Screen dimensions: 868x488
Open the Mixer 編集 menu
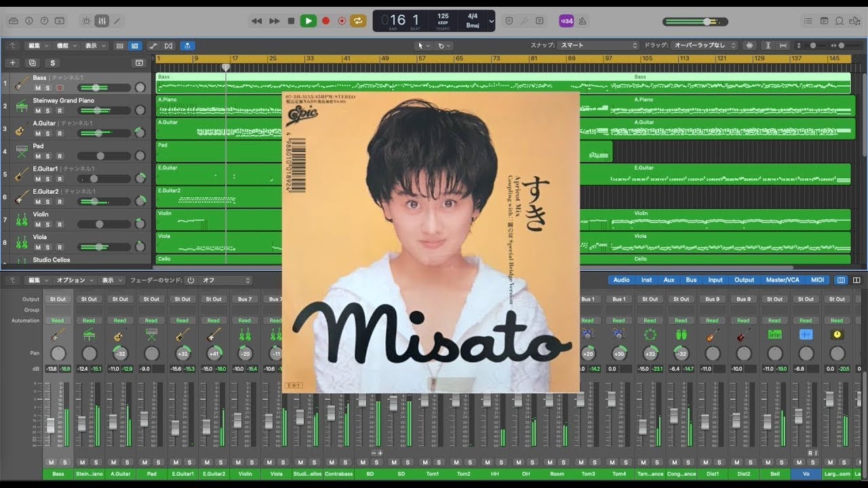pos(37,280)
